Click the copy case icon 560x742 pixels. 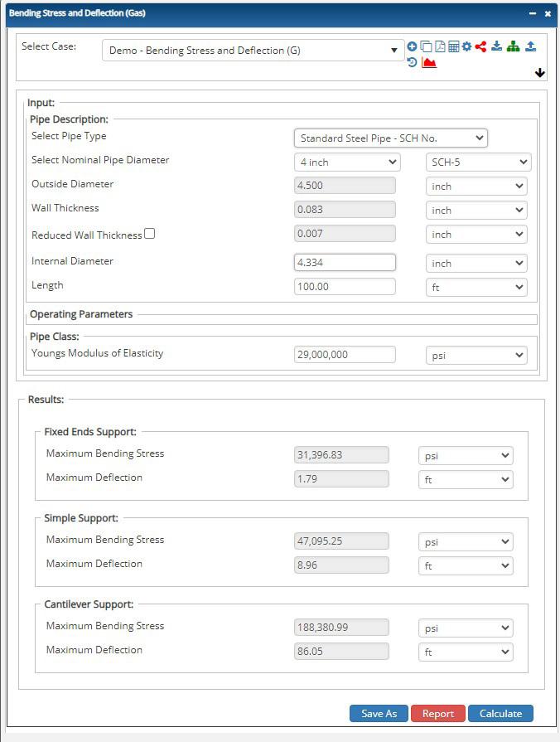tap(426, 46)
